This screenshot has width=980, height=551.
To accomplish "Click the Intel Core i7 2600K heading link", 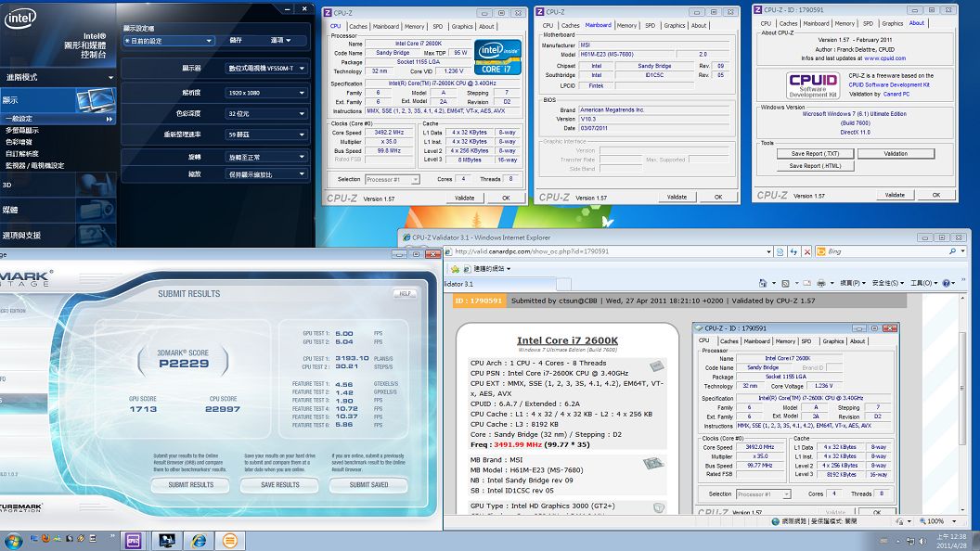I will (x=568, y=340).
